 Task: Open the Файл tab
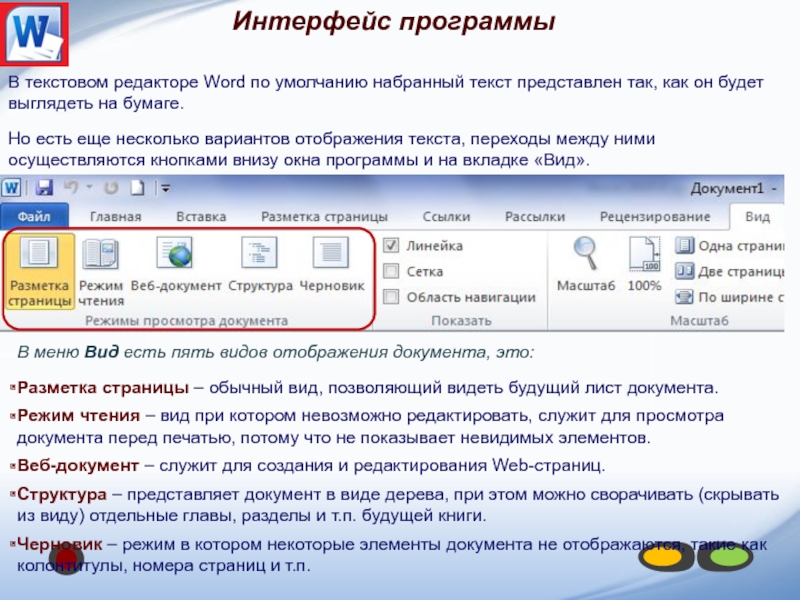pyautogui.click(x=34, y=216)
